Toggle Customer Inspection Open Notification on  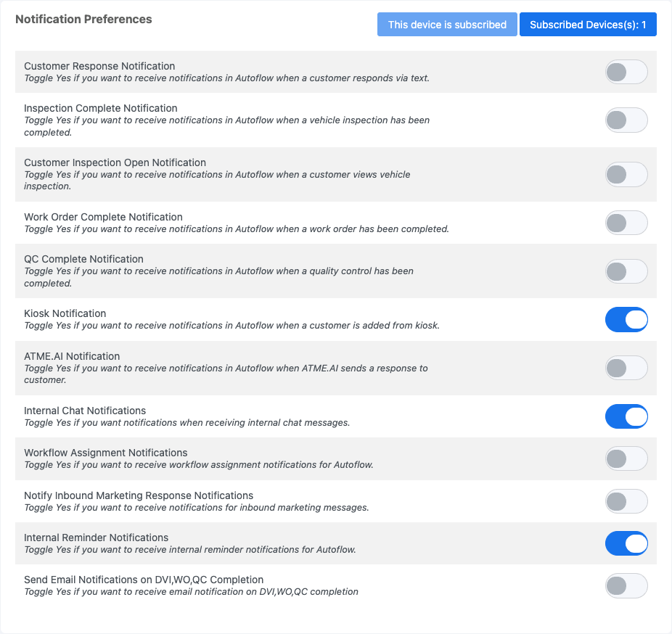pyautogui.click(x=626, y=175)
